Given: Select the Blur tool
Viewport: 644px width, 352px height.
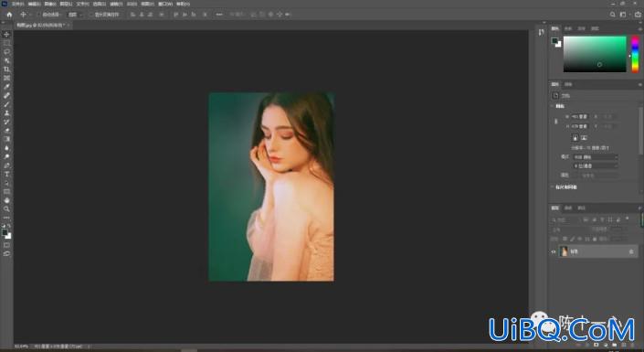Looking at the screenshot, I should 6,148.
